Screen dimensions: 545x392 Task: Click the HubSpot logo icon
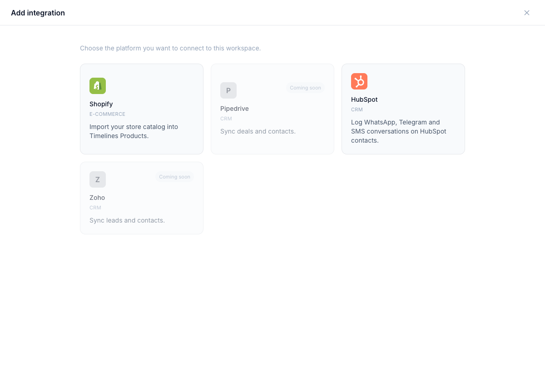359,81
